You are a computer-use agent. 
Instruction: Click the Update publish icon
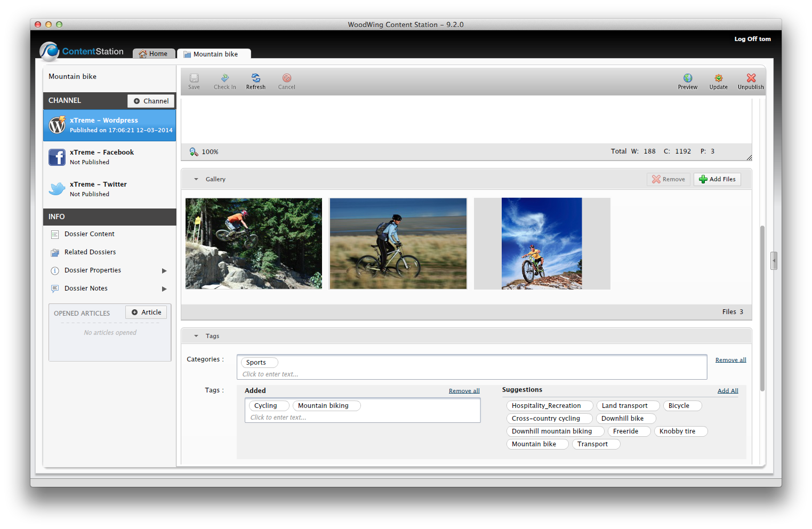pos(718,78)
